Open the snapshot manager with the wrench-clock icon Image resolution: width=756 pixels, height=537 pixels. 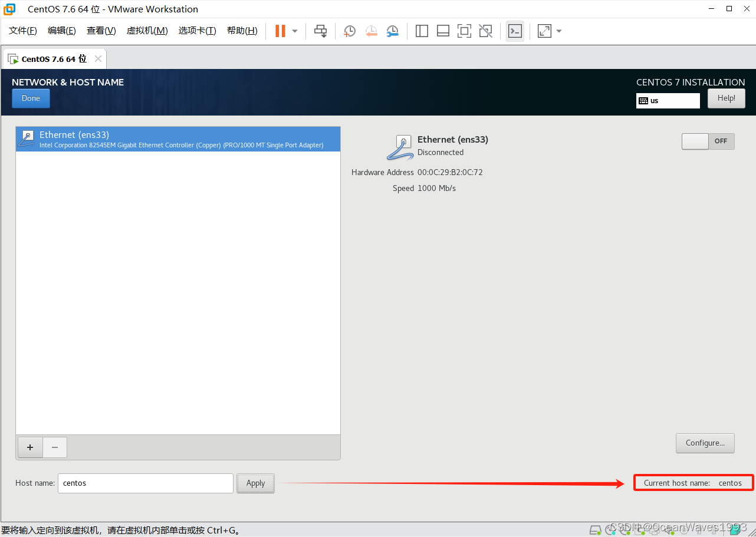pyautogui.click(x=392, y=31)
